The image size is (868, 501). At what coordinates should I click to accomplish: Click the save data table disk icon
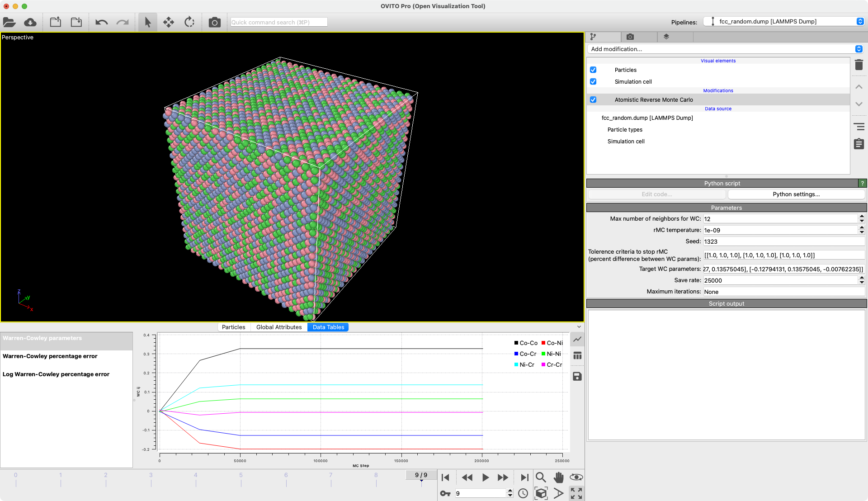pos(577,377)
